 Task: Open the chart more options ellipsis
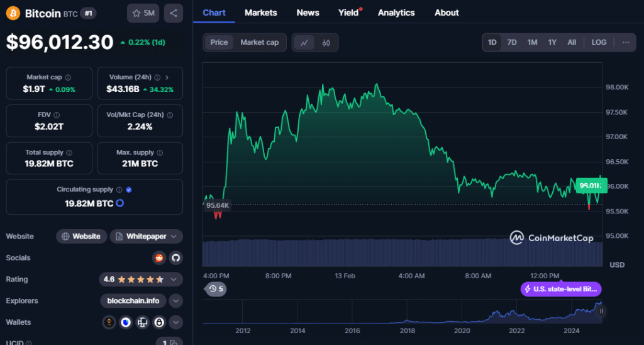(x=626, y=42)
